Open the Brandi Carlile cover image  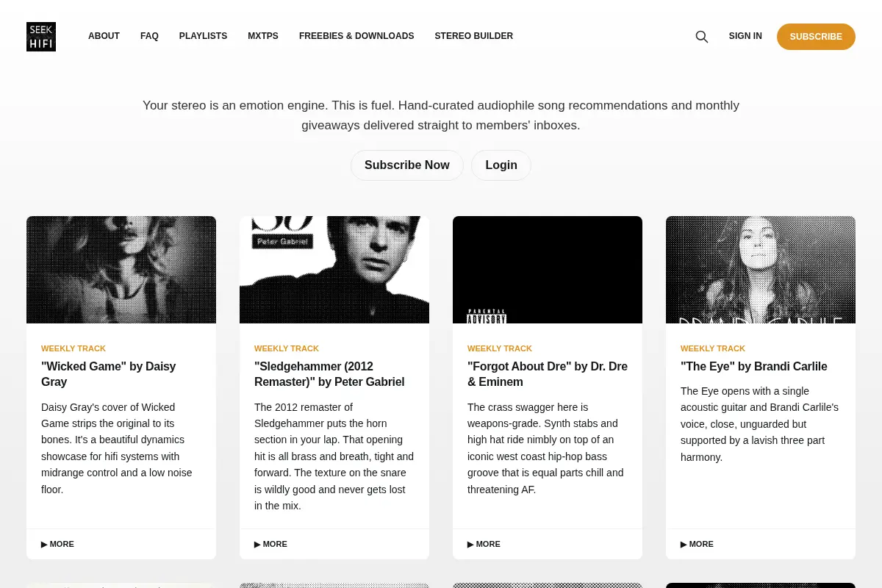[761, 270]
